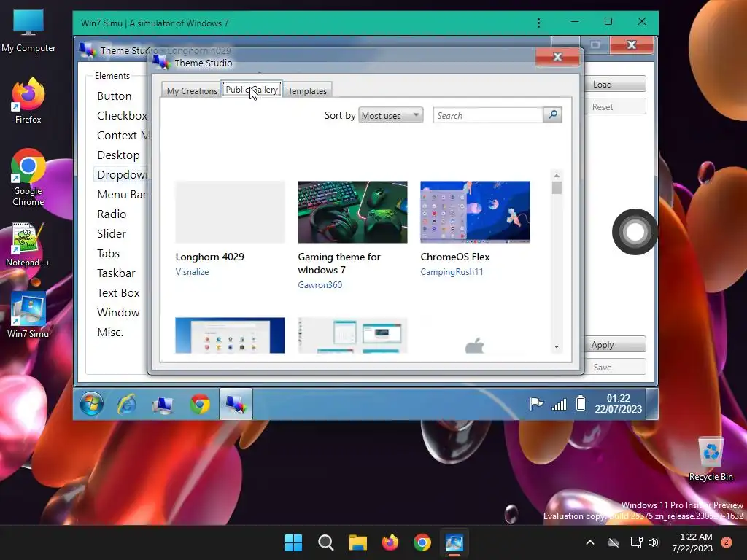Select Desktop in Elements list
This screenshot has height=560, width=747.
pos(118,155)
